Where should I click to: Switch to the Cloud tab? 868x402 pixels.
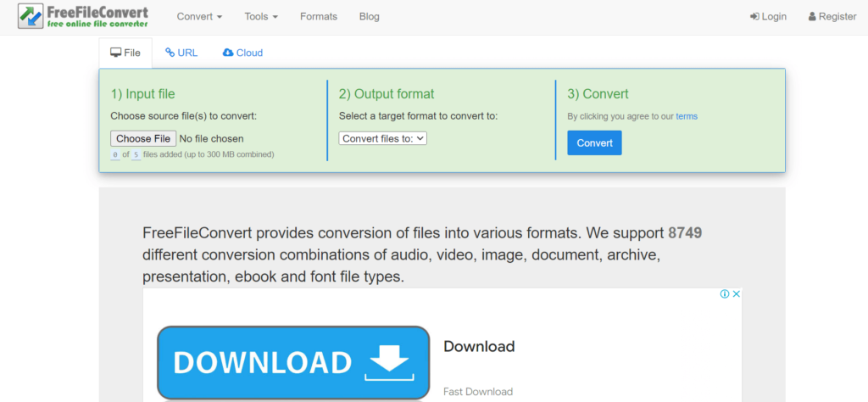tap(242, 53)
